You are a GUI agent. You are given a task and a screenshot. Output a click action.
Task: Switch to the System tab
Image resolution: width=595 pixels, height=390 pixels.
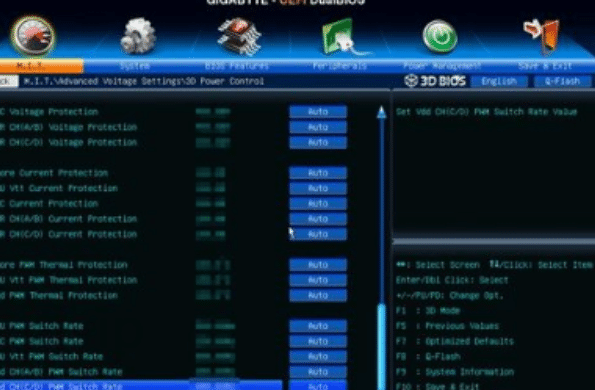[x=135, y=66]
